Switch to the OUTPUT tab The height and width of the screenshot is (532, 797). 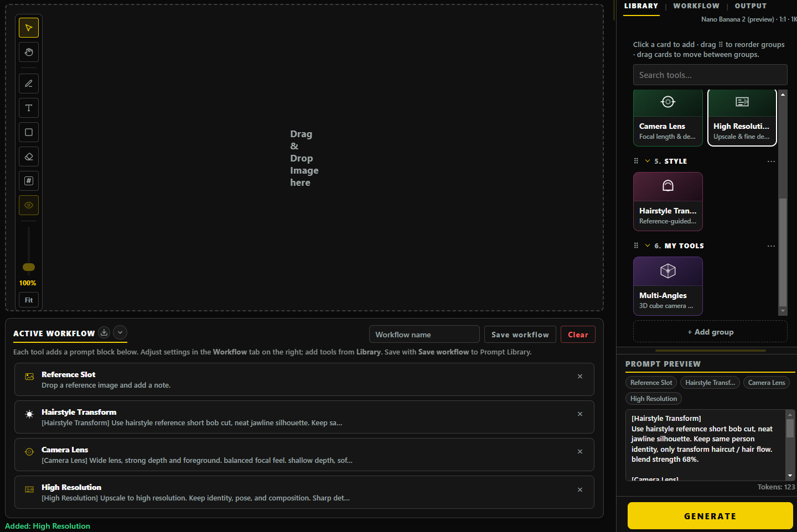(x=751, y=6)
